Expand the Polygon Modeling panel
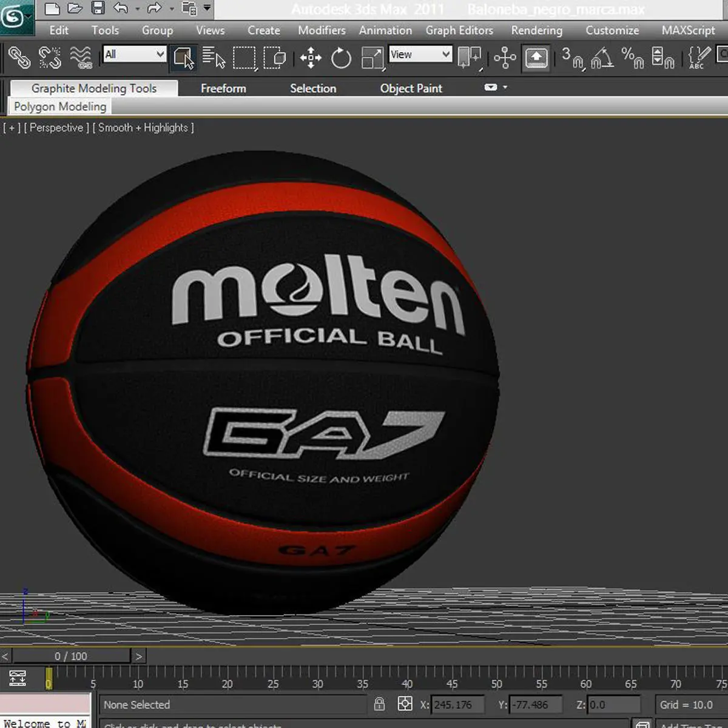 pos(60,107)
